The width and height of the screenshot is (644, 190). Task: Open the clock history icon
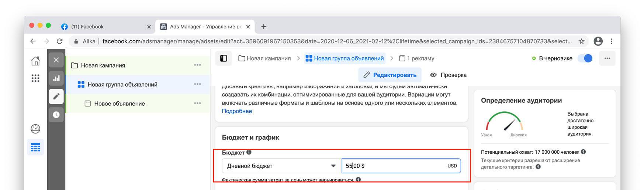56,115
